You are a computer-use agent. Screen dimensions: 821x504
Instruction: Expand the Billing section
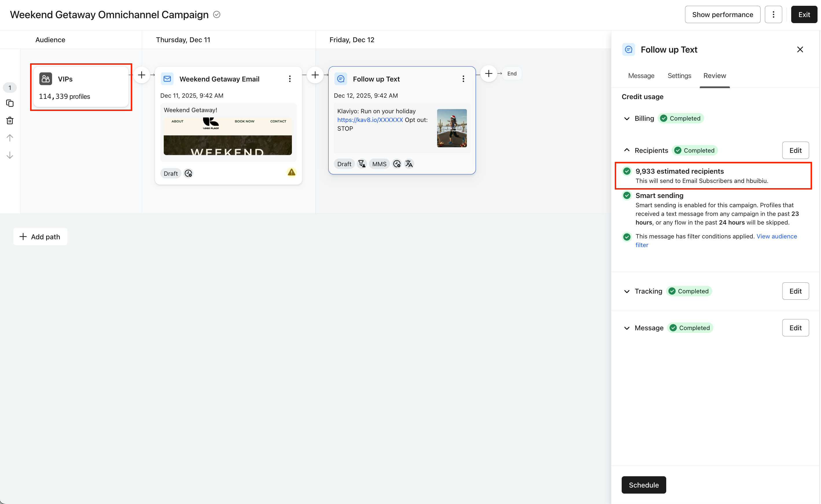(627, 119)
